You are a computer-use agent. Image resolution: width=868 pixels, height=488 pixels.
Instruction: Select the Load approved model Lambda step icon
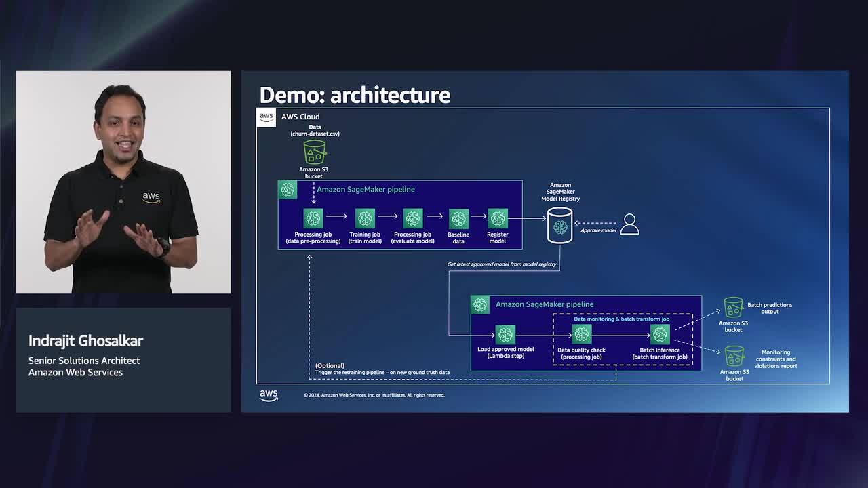505,335
